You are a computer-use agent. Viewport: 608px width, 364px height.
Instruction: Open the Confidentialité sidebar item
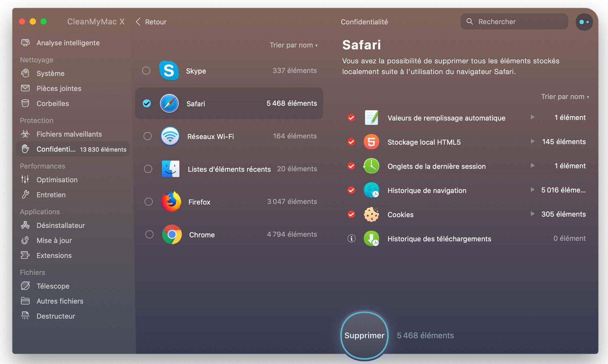point(73,149)
